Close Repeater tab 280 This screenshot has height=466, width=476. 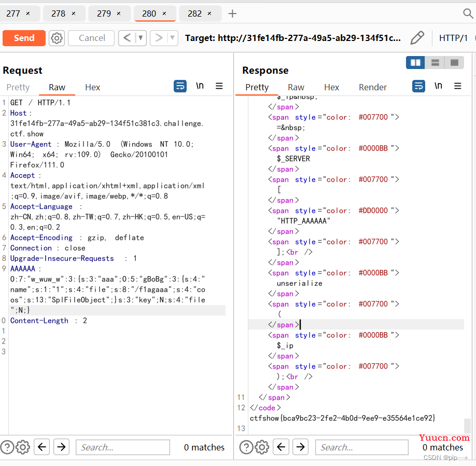164,13
